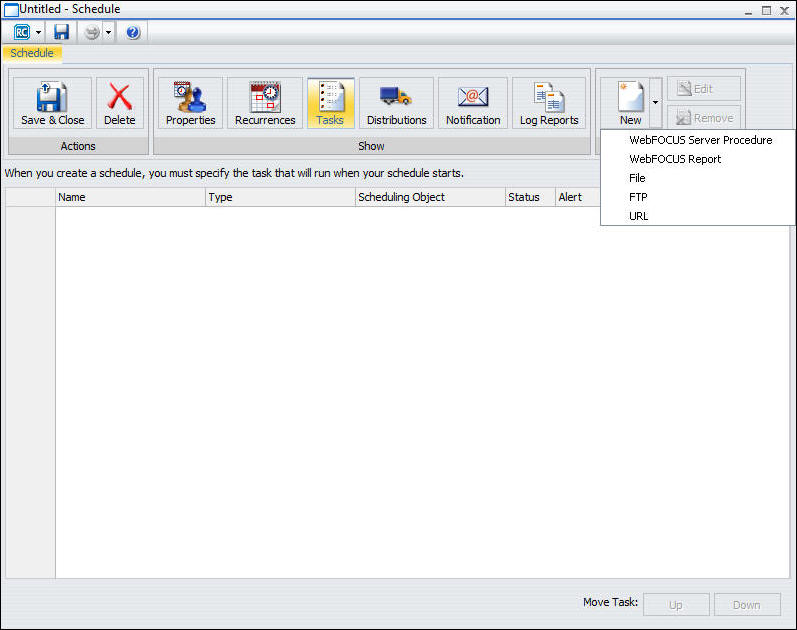This screenshot has height=630, width=797.
Task: Click the Status column header
Action: 530,197
